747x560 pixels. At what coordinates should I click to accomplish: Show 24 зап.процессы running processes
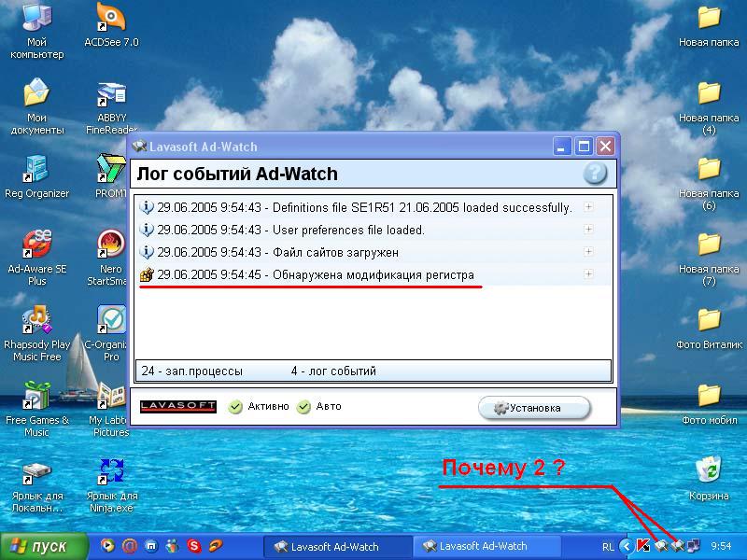point(192,371)
